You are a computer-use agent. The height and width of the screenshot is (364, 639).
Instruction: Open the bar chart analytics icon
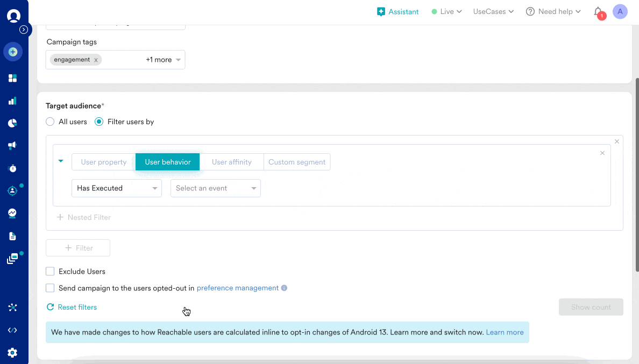click(12, 101)
